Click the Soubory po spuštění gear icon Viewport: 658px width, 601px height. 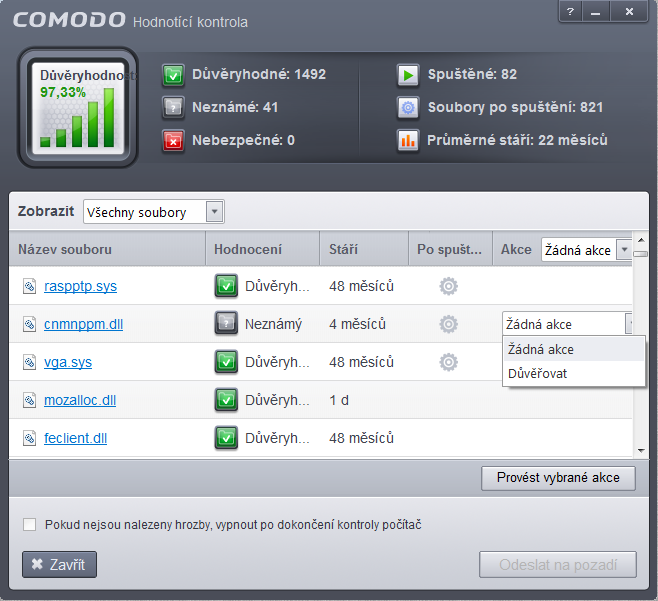point(408,108)
